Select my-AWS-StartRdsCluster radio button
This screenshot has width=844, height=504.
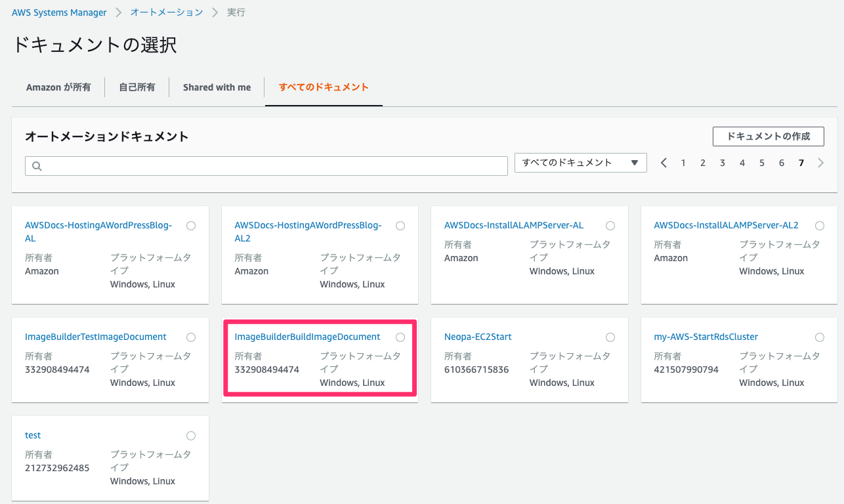click(x=820, y=337)
